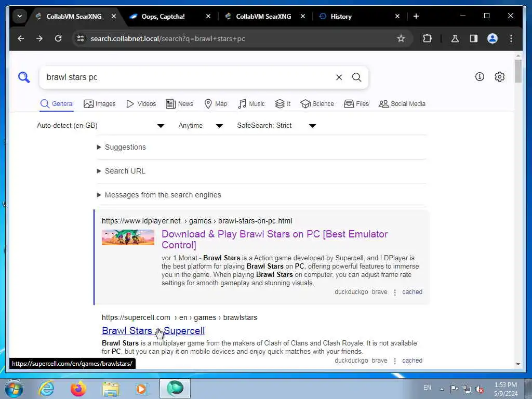This screenshot has width=532, height=399.
Task: Clear the search box with the X icon
Action: [339, 77]
